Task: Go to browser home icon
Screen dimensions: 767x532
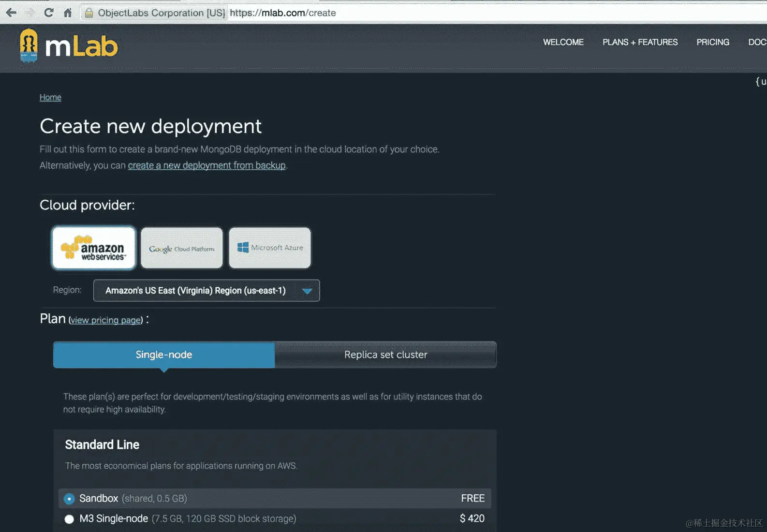Action: (68, 13)
